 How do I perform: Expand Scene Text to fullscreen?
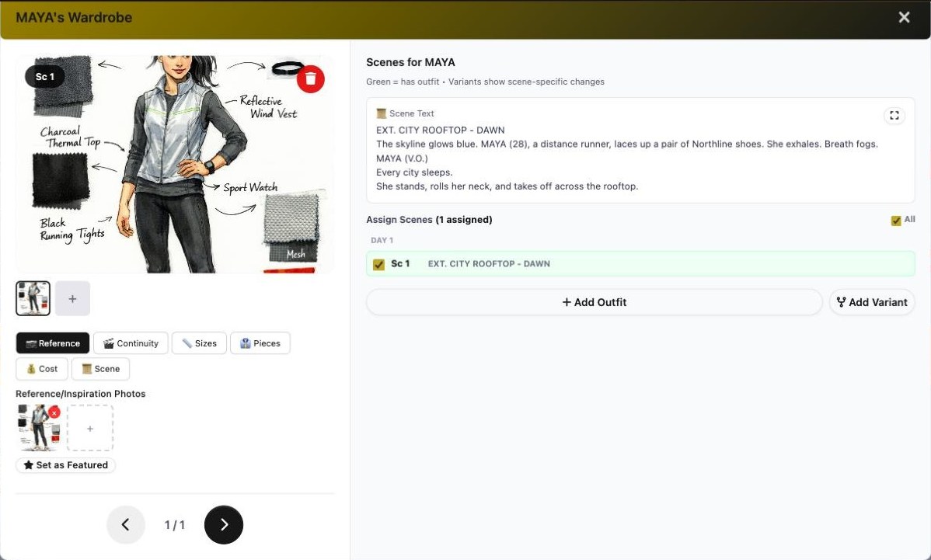coord(894,115)
